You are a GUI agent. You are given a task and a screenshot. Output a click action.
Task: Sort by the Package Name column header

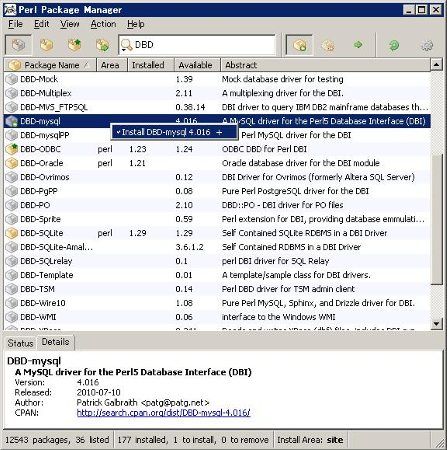click(x=50, y=65)
